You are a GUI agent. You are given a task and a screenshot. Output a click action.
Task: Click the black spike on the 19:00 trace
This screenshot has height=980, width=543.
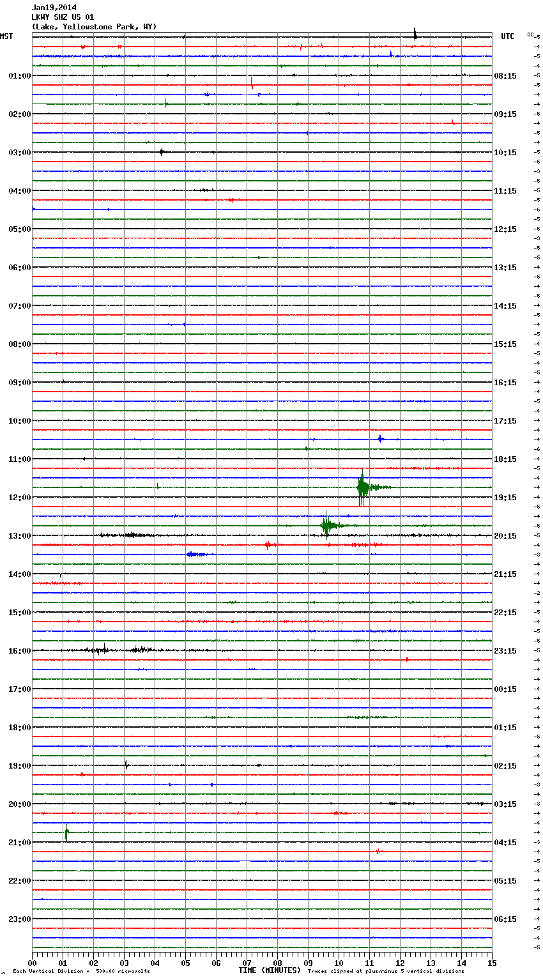126,765
